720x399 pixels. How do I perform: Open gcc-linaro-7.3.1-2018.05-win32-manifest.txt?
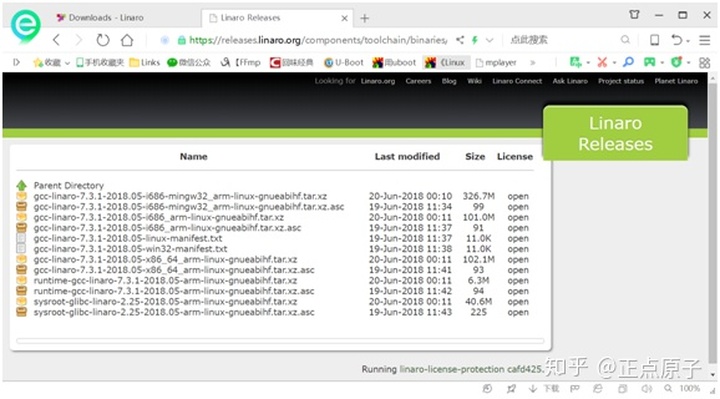point(130,249)
